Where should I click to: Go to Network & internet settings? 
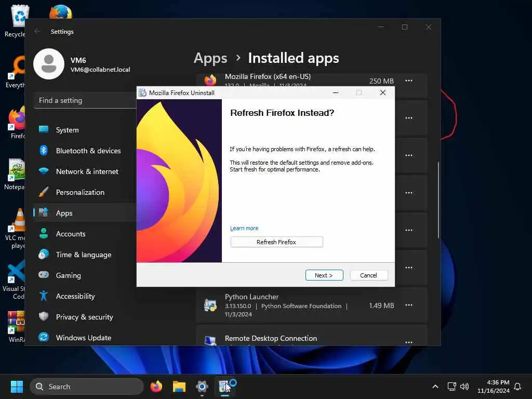pyautogui.click(x=85, y=171)
